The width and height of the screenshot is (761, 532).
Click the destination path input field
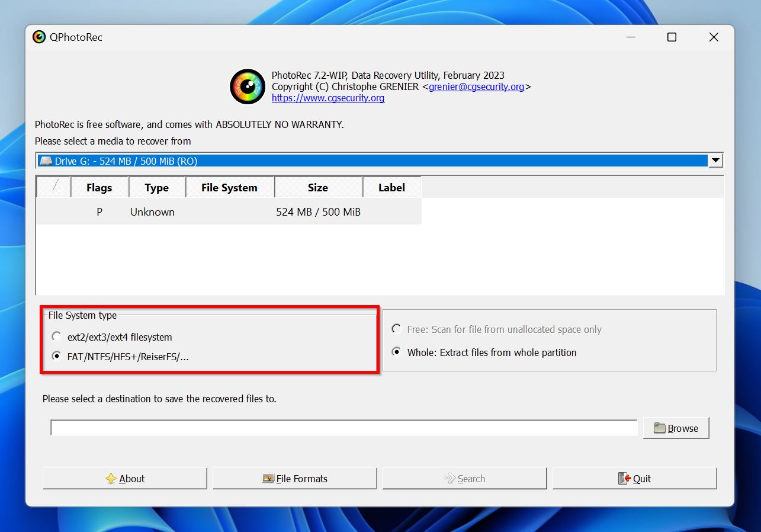343,427
